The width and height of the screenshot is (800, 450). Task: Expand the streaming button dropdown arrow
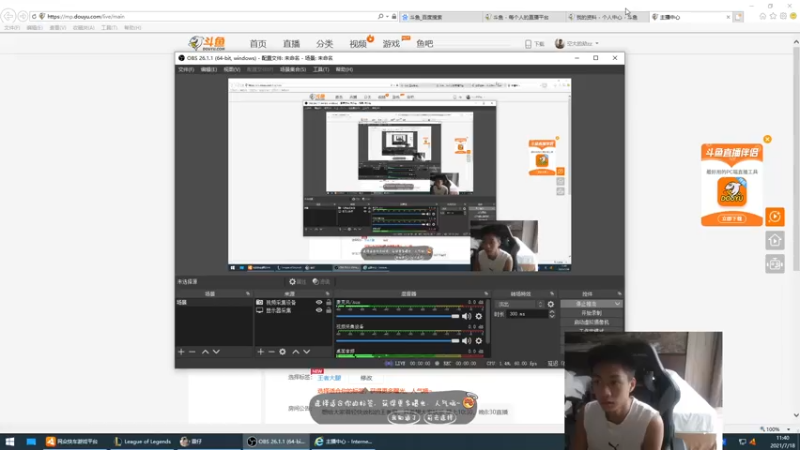coord(617,304)
